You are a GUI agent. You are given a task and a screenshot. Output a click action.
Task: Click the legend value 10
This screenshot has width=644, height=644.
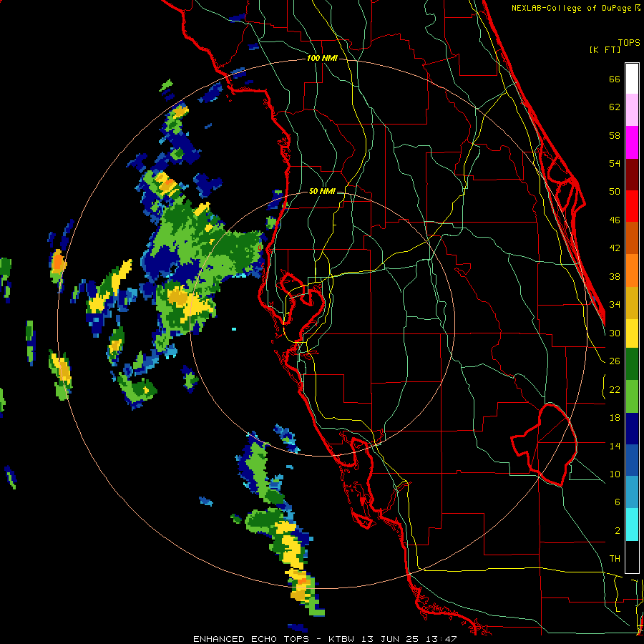click(x=615, y=474)
